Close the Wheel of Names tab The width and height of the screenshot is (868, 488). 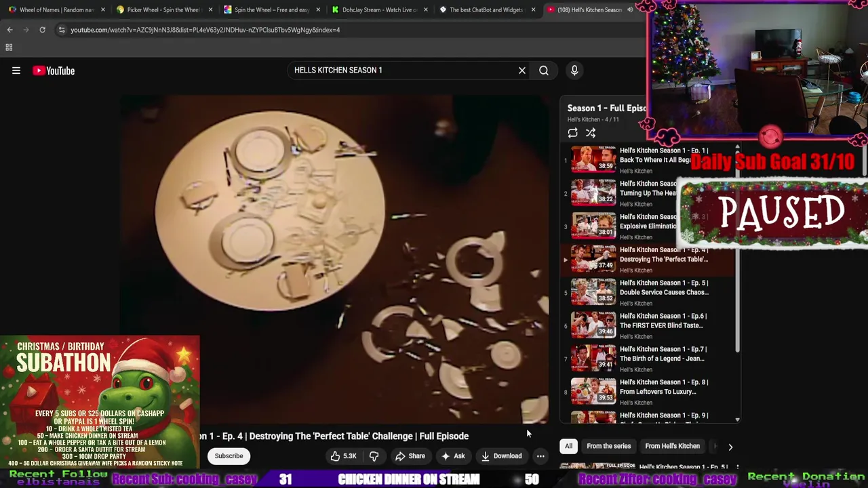pos(103,10)
